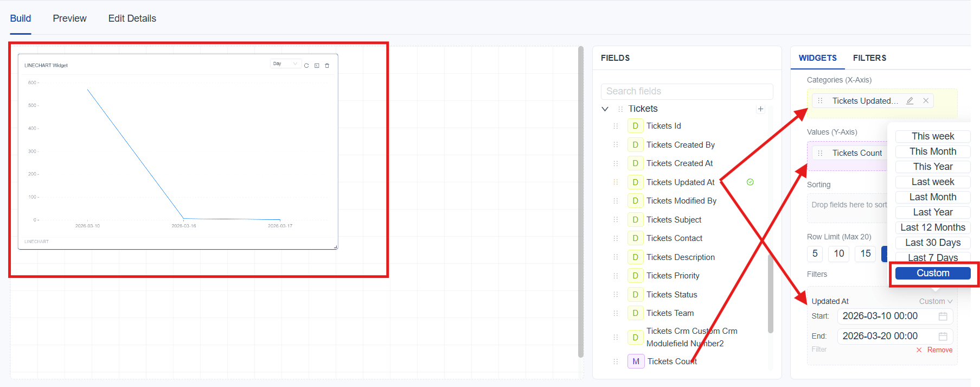Set row limit to 5
Viewport: 980px width, 387px height.
(x=815, y=253)
